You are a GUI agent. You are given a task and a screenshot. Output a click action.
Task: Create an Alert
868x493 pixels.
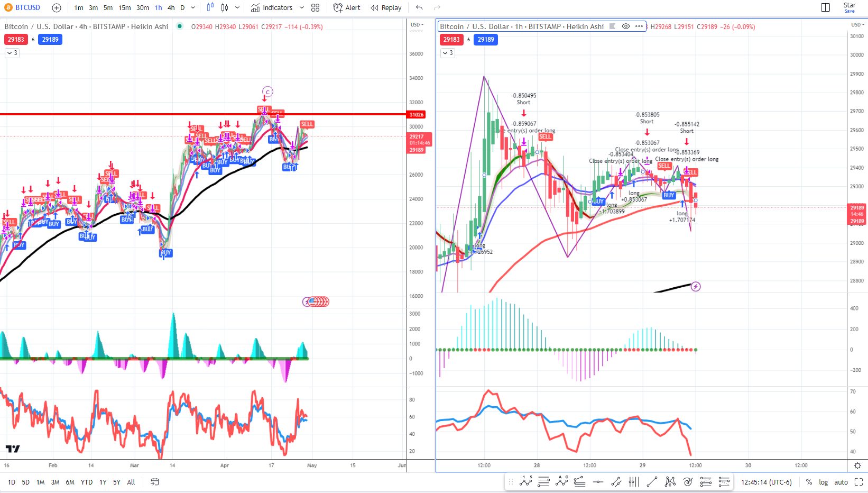click(x=347, y=8)
